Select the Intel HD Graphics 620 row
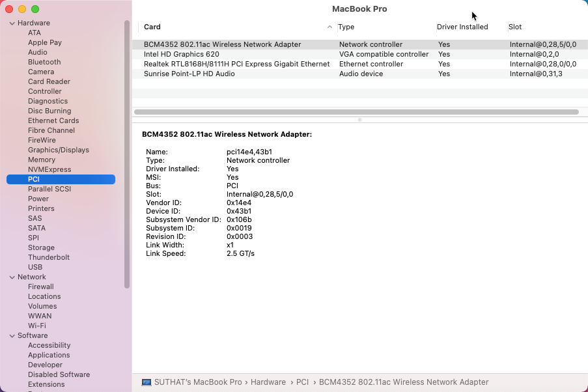588x392 pixels. 360,54
